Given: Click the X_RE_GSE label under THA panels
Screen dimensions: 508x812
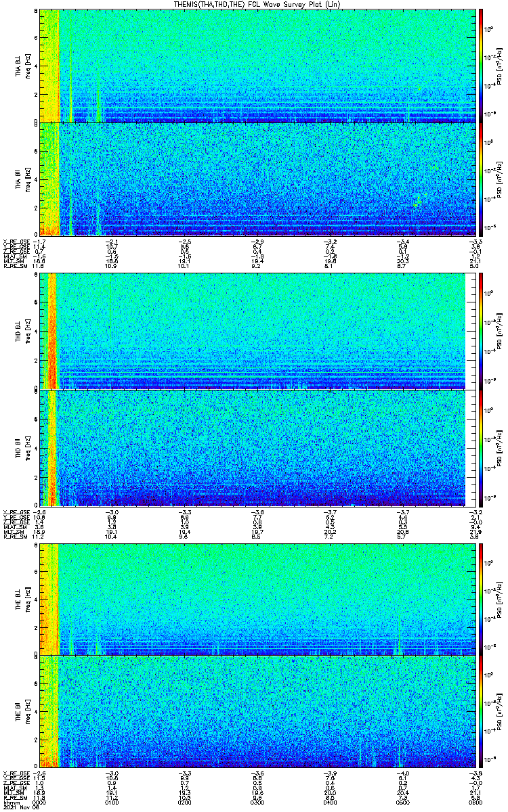Looking at the screenshot, I should tap(15, 240).
